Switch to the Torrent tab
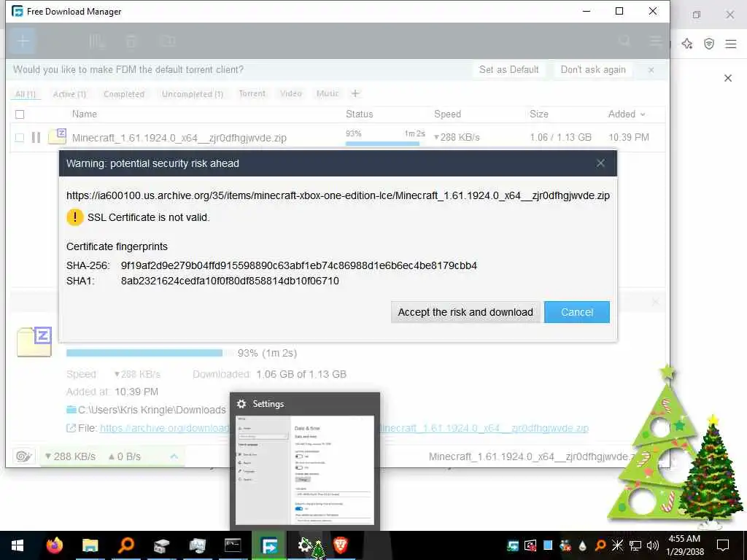The height and width of the screenshot is (560, 747). (x=252, y=93)
